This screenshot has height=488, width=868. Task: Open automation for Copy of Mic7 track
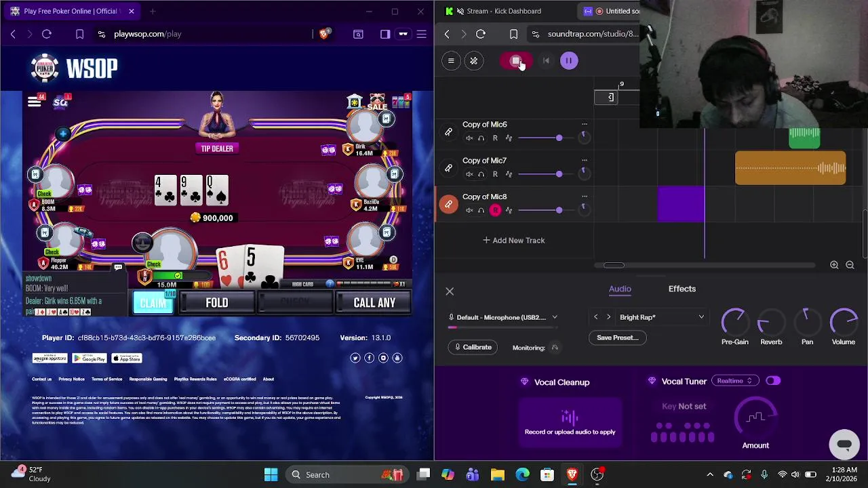[x=509, y=174]
